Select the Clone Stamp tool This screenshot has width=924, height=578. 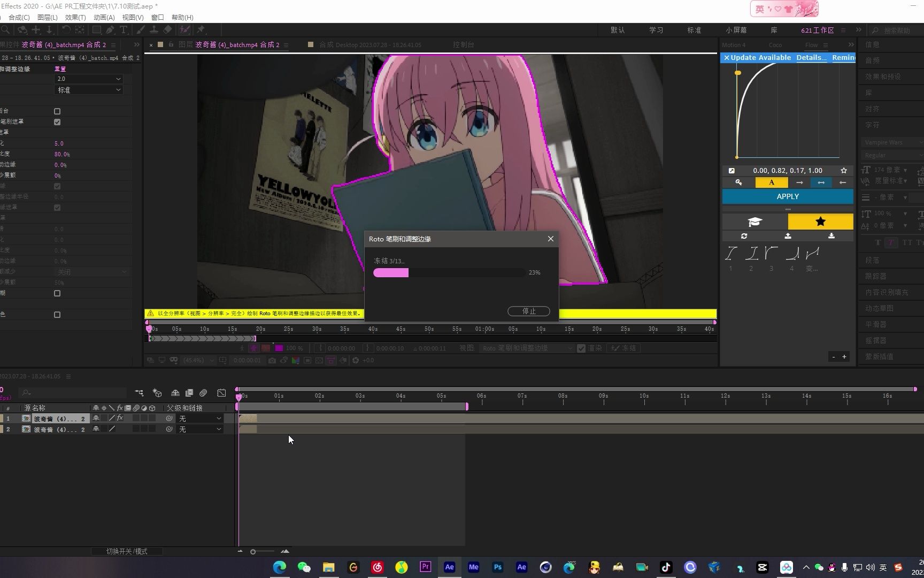click(x=154, y=30)
